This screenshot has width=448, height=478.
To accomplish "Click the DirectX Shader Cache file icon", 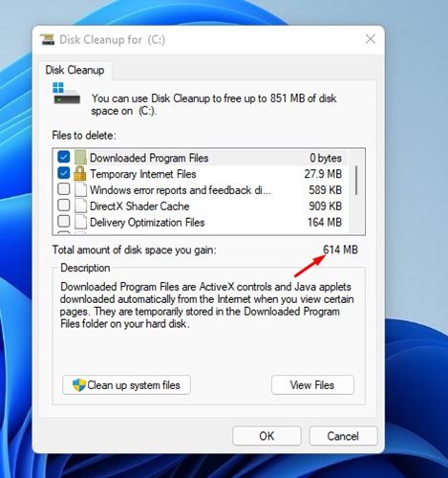I will coord(80,206).
